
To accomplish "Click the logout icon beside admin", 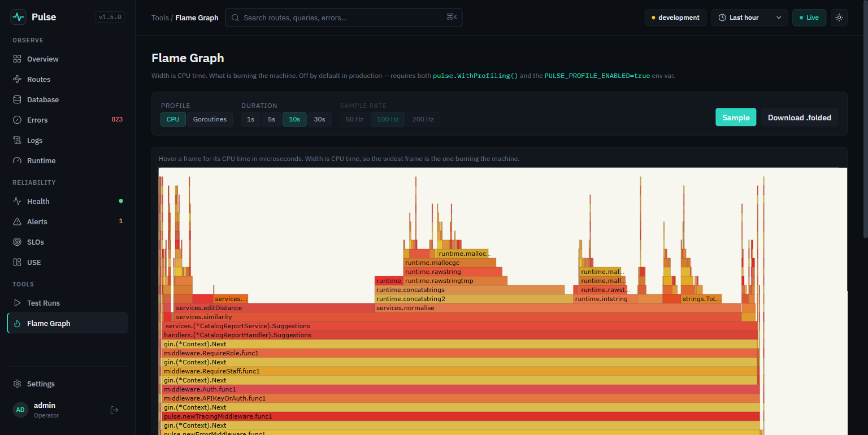I will 114,410.
